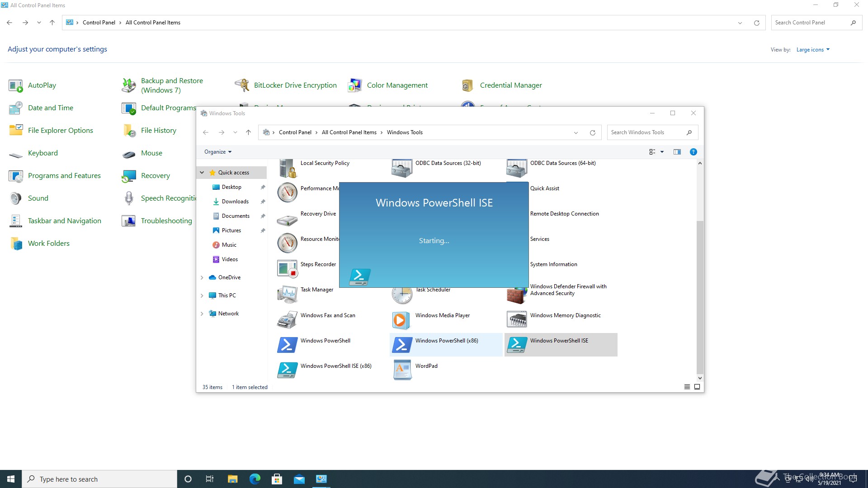Image resolution: width=868 pixels, height=488 pixels.
Task: Open recent locations dropdown in Windows Tools
Action: pyautogui.click(x=235, y=132)
